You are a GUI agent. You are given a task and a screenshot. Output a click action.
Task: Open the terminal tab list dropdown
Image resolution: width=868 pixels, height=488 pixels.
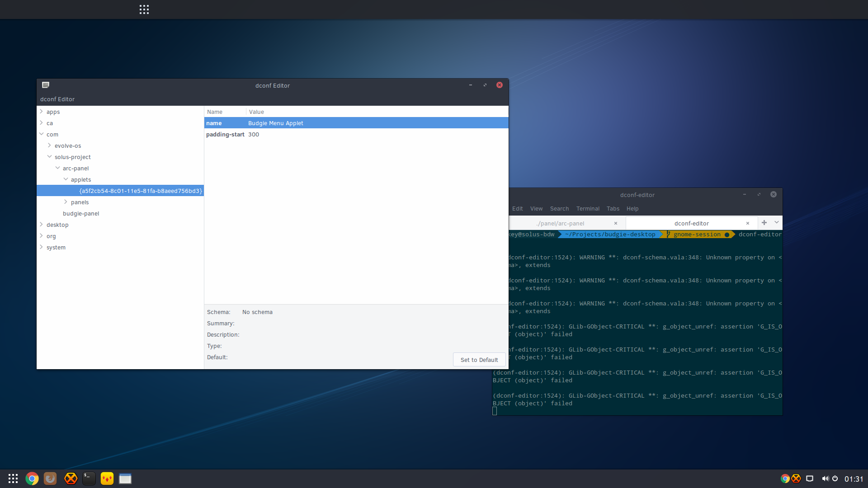[x=777, y=223]
